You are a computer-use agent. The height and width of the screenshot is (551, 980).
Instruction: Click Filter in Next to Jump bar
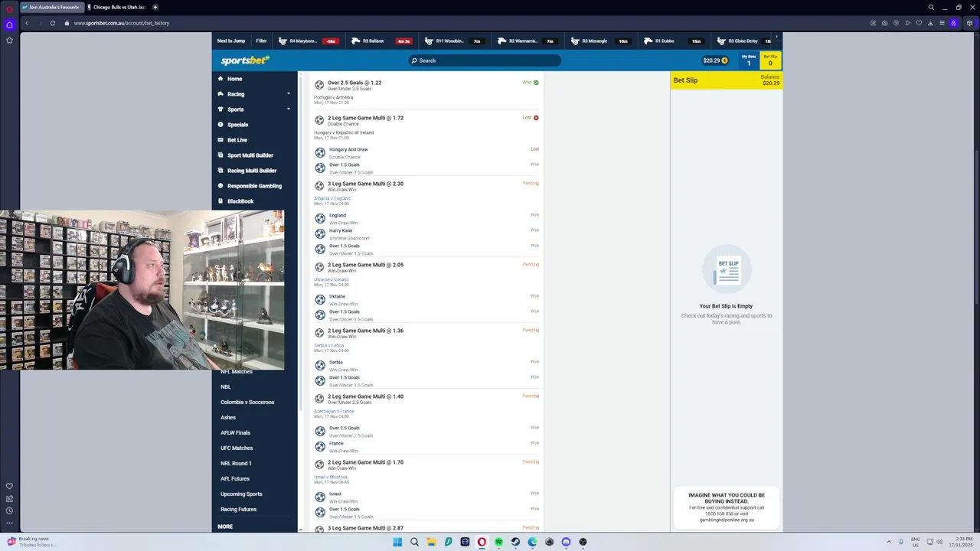[x=261, y=41]
